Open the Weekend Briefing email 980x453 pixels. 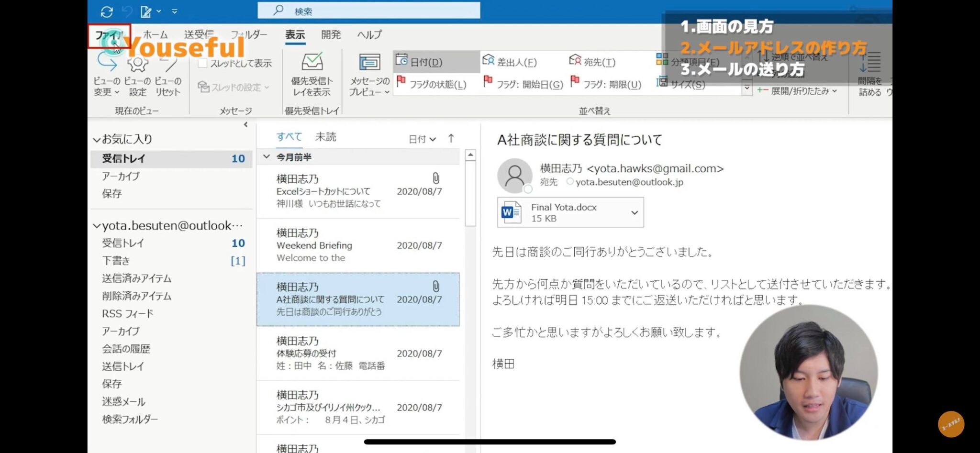click(358, 245)
